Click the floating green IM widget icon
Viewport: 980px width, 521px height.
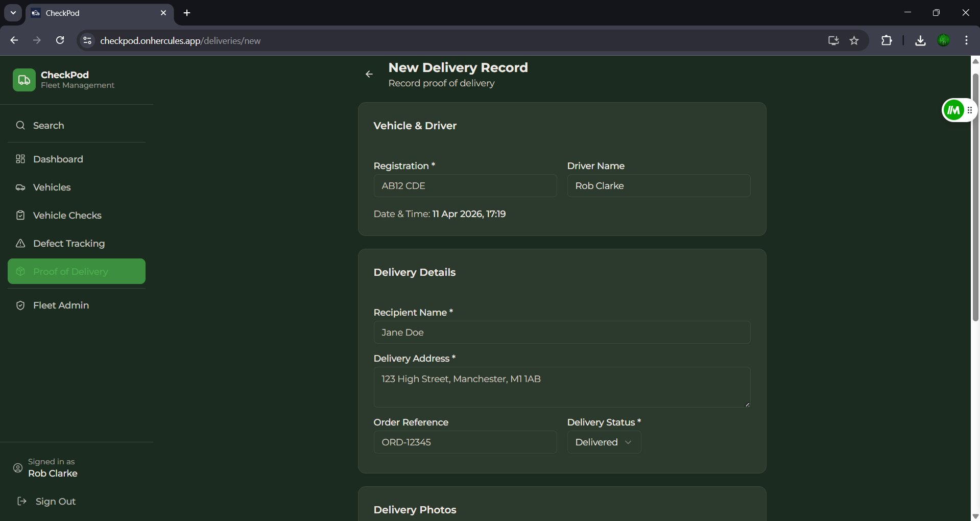[x=953, y=110]
